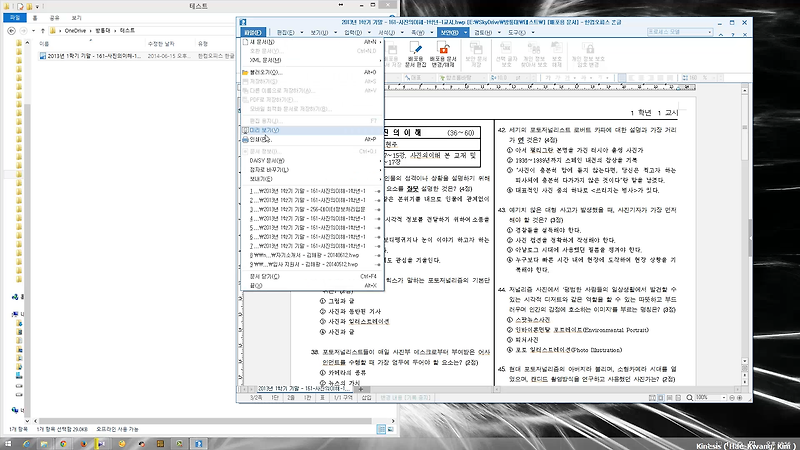This screenshot has height=450, width=800.
Task: Go back in the Explorer window
Action: (x=11, y=31)
